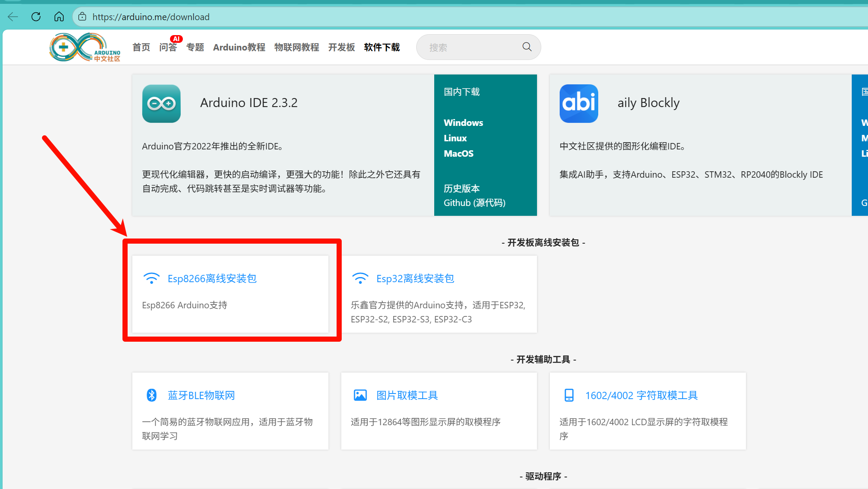This screenshot has height=489, width=868.
Task: Click the browser home icon
Action: pos(59,17)
